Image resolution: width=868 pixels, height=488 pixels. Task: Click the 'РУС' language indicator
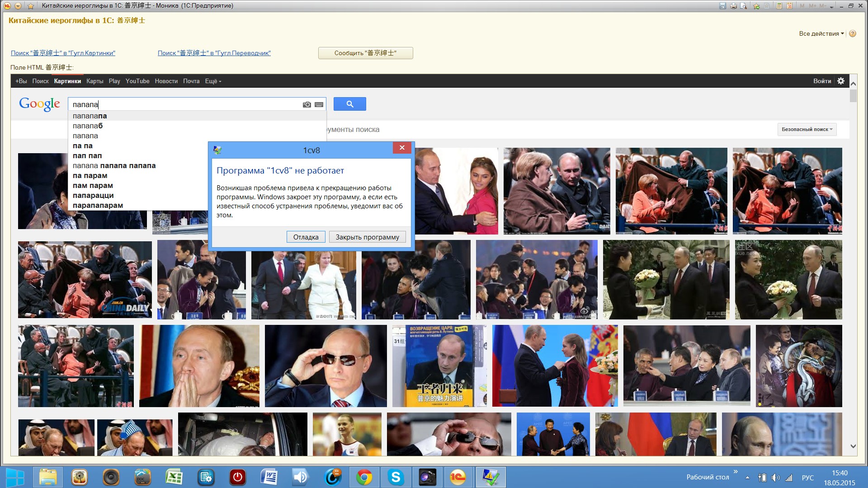807,478
